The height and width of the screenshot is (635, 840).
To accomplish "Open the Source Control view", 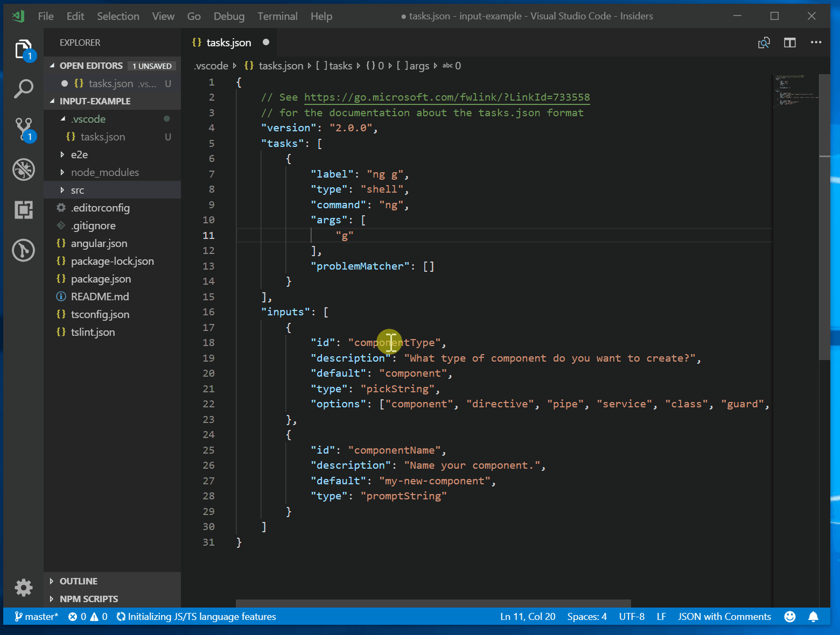I will coord(23,128).
